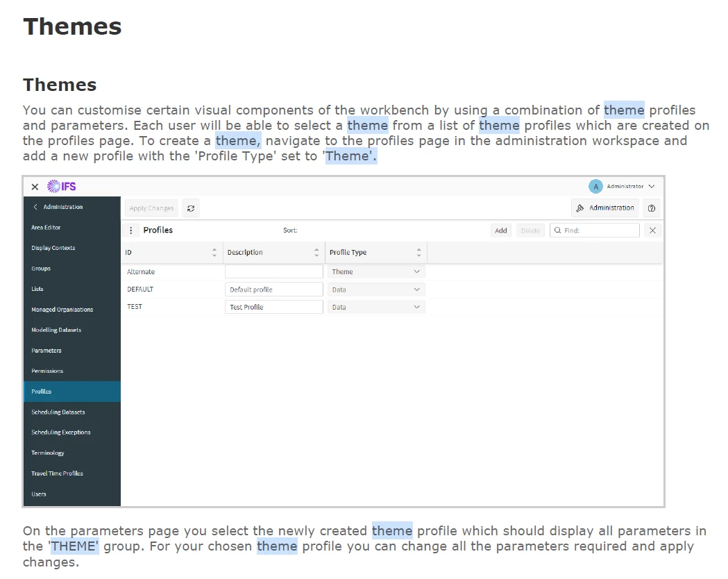Click the back chevron beside Administration
Viewport: 728px width, 579px height.
pyautogui.click(x=35, y=207)
